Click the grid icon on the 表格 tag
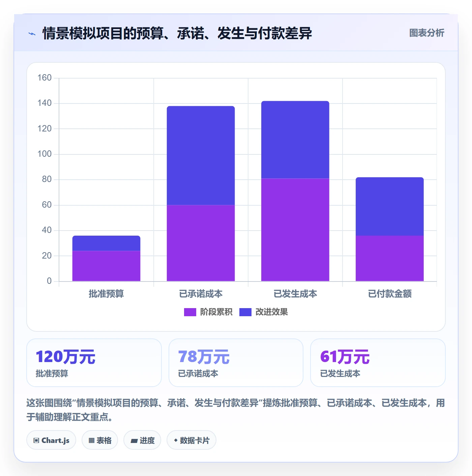 91,440
